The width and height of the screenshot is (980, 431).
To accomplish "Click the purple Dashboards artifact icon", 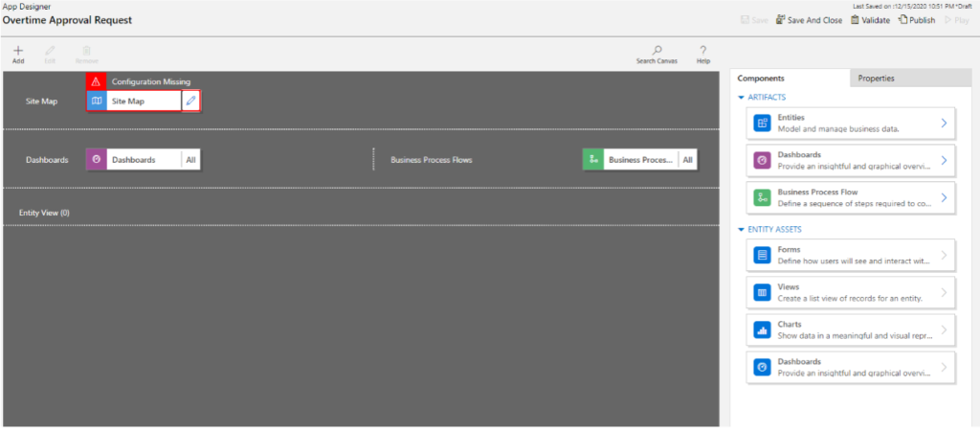I will 762,161.
